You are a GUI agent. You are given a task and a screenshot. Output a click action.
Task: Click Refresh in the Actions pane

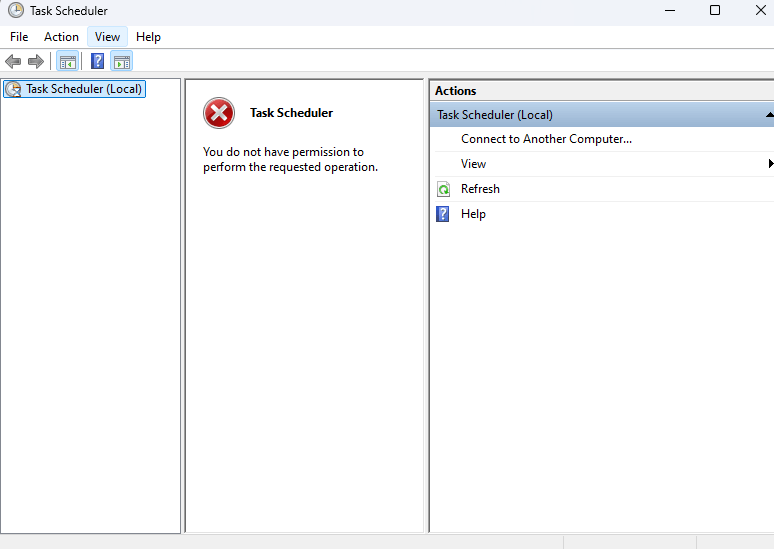pyautogui.click(x=480, y=189)
